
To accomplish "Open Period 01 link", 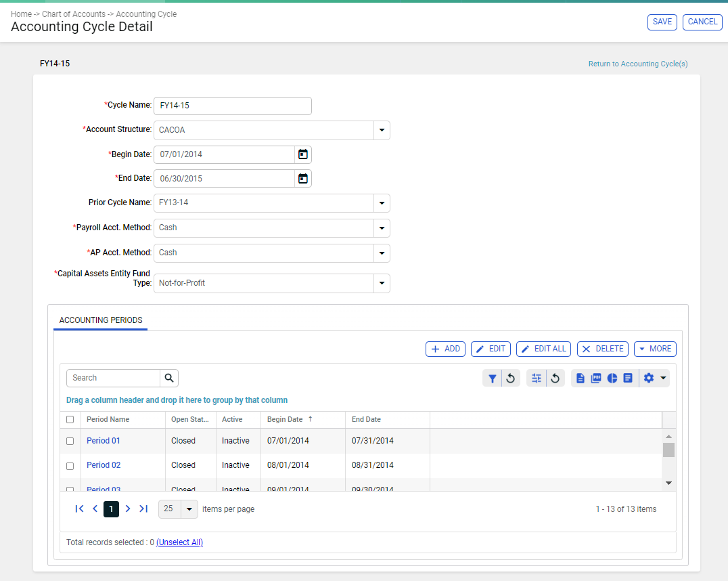I will [103, 441].
